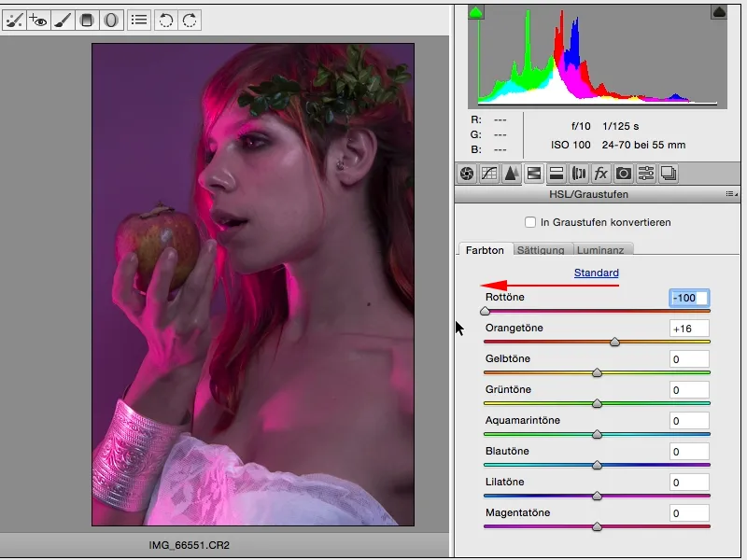Click the Magentatöne slider handle
This screenshot has width=747, height=560.
[x=597, y=526]
